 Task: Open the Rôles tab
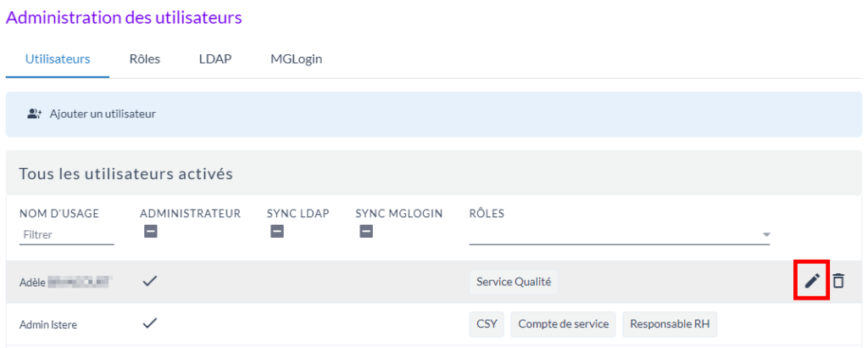coord(145,59)
